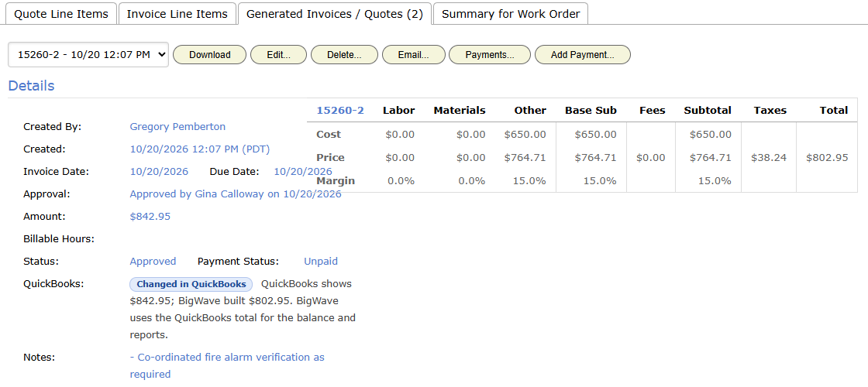
Task: Click the Email... button
Action: [414, 55]
